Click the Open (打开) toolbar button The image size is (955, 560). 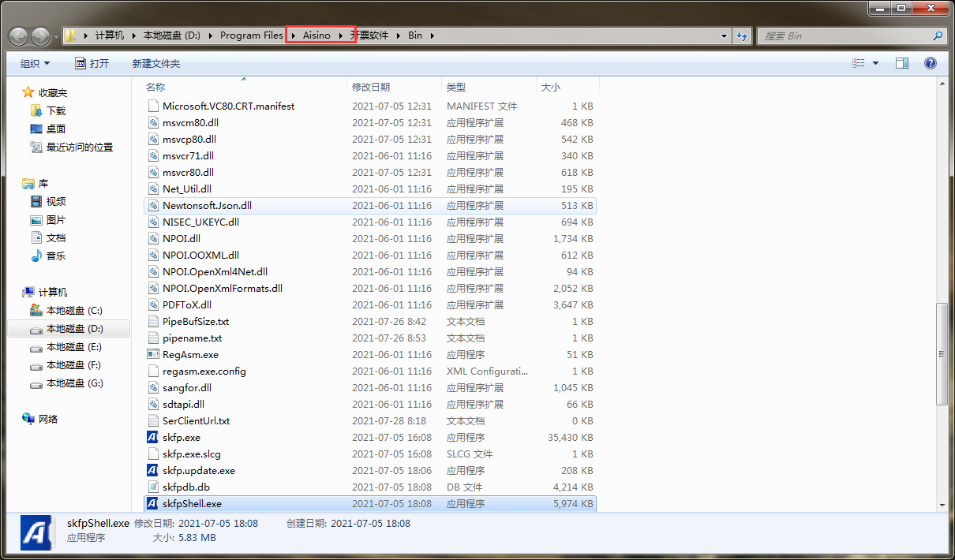(x=92, y=63)
